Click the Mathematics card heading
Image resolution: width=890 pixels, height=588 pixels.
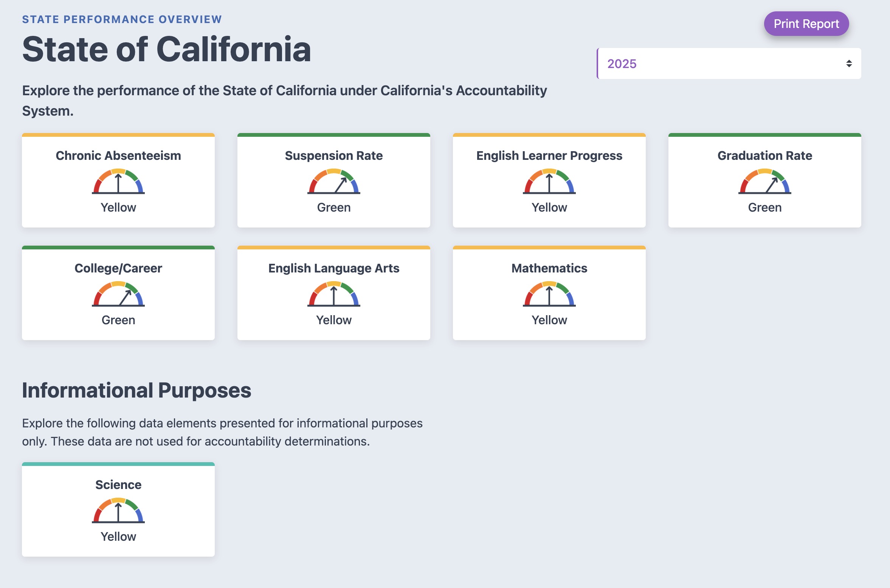point(549,268)
